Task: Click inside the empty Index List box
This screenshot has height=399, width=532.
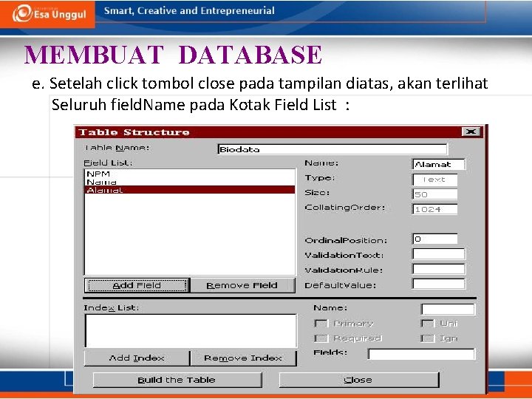Action: pos(191,331)
